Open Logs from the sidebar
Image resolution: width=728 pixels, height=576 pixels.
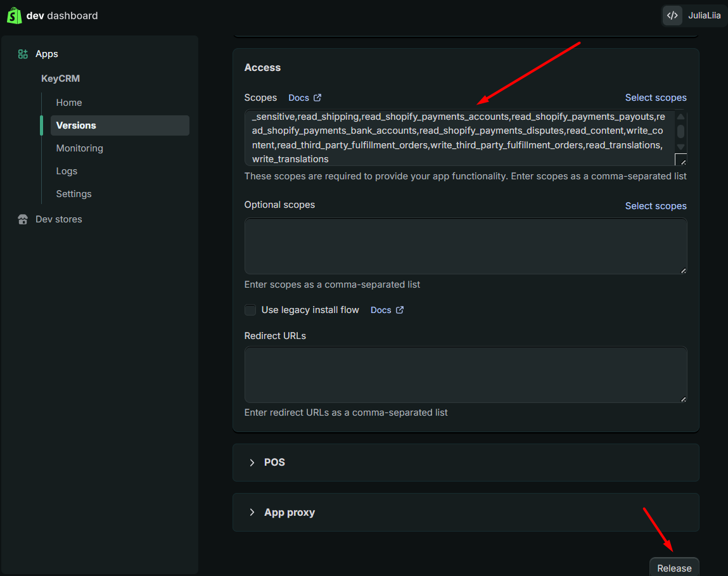[67, 171]
